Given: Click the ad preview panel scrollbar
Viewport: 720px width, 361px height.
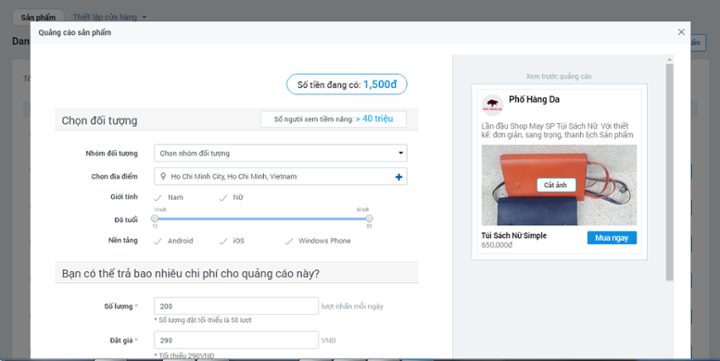Looking at the screenshot, I should click(669, 172).
